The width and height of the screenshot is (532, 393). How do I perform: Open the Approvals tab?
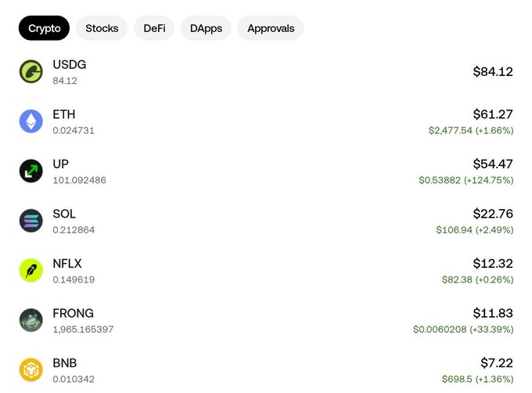(x=271, y=28)
